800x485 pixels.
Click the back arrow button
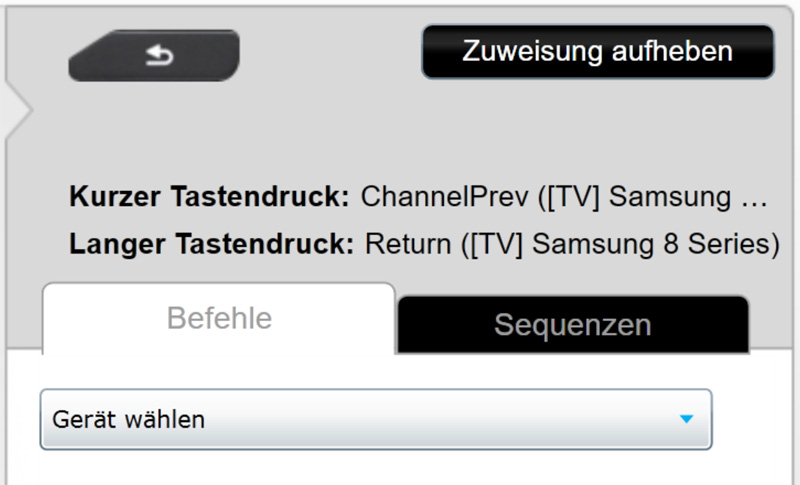(154, 56)
